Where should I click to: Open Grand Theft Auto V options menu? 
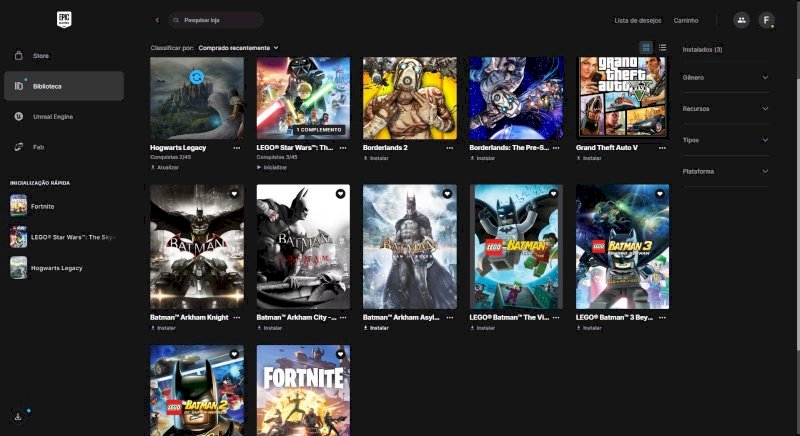coord(663,147)
